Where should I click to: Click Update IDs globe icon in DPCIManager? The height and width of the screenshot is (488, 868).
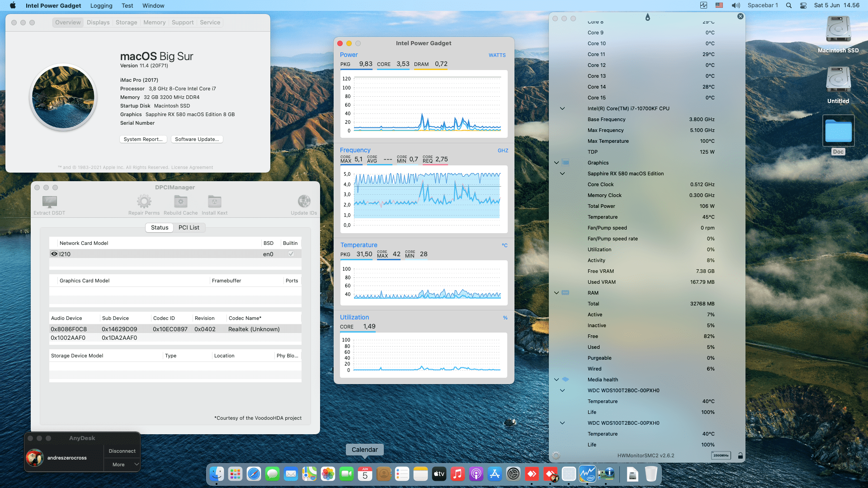click(304, 202)
